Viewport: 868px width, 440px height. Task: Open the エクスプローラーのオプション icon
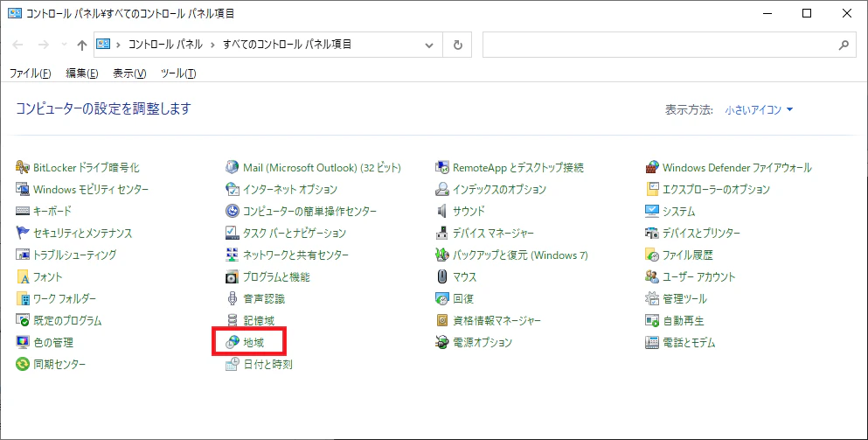click(x=652, y=190)
